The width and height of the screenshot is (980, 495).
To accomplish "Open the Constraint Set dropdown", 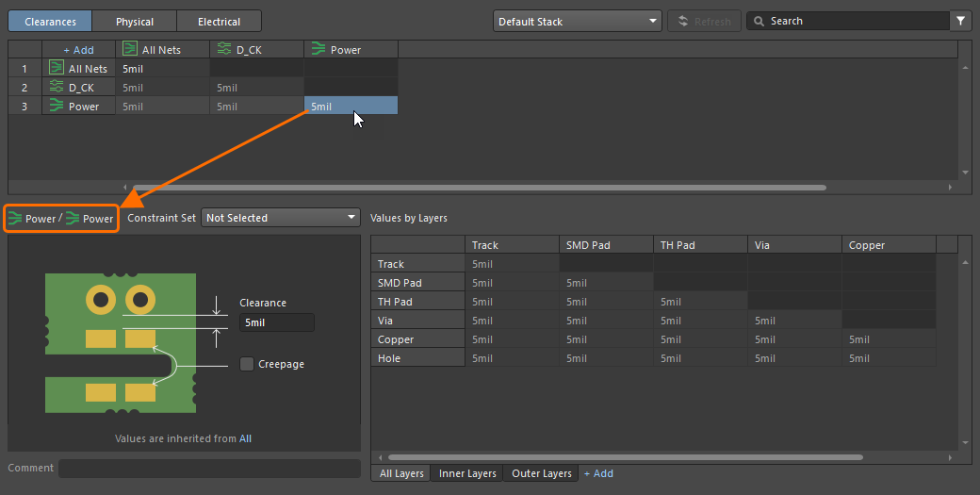I will (x=281, y=218).
